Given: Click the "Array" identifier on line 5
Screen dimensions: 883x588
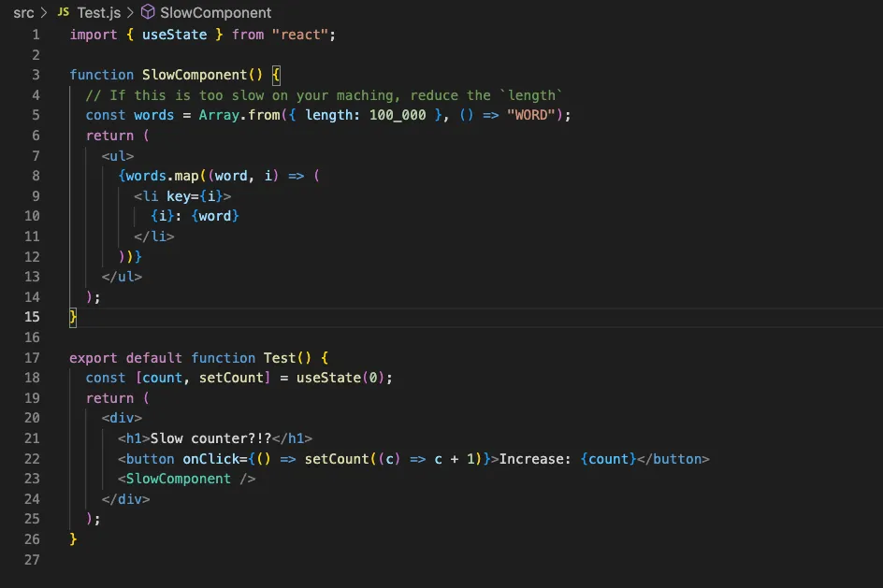Looking at the screenshot, I should (219, 115).
